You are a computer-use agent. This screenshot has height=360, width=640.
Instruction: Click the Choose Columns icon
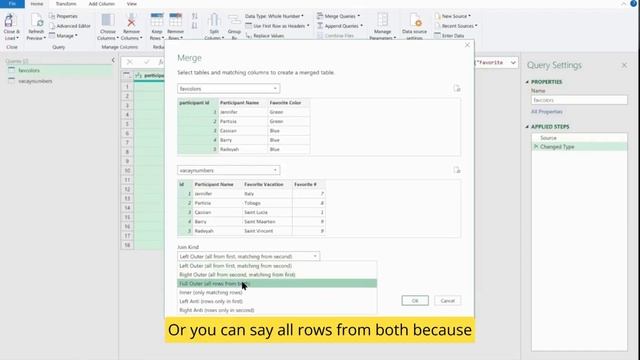(x=108, y=20)
